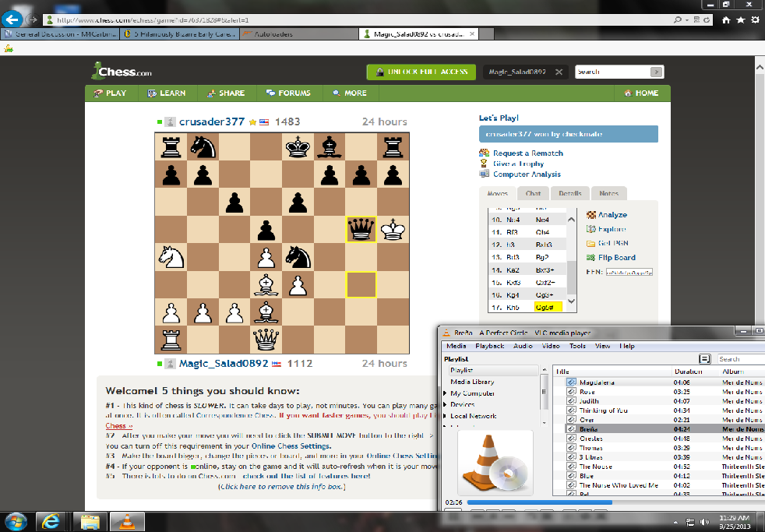Screen dimensions: 765x532
Task: Click the Chess.com search field
Action: point(613,72)
